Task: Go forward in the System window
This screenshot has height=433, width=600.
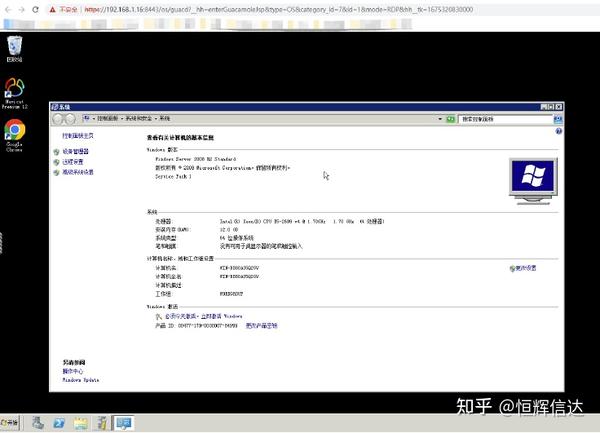Action: (x=70, y=119)
